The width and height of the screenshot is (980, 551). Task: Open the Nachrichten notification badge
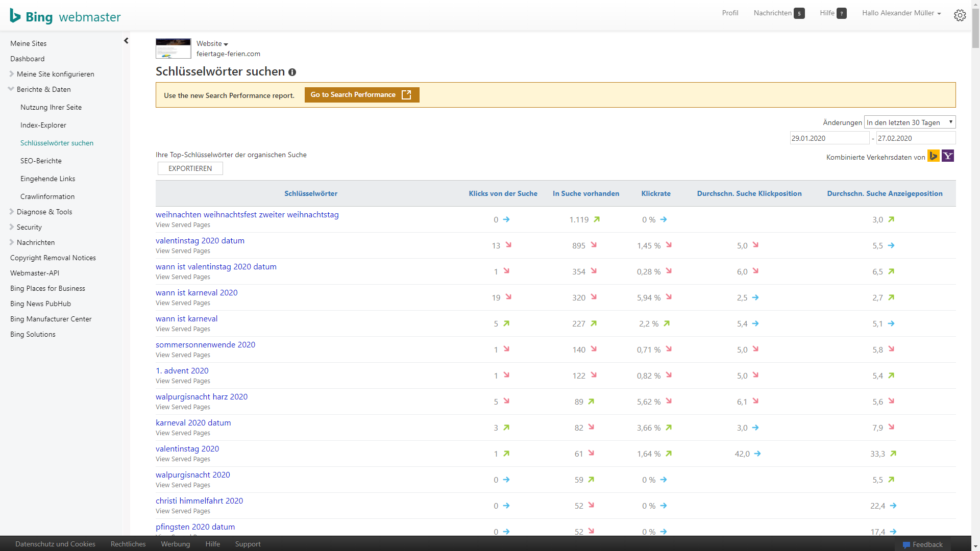coord(799,13)
